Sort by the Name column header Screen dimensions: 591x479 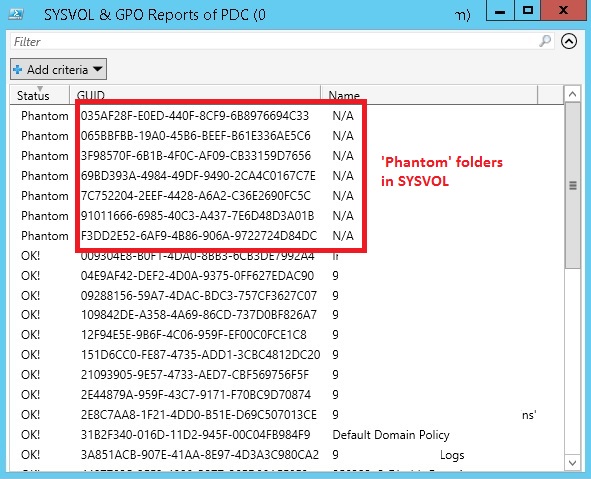coord(429,95)
